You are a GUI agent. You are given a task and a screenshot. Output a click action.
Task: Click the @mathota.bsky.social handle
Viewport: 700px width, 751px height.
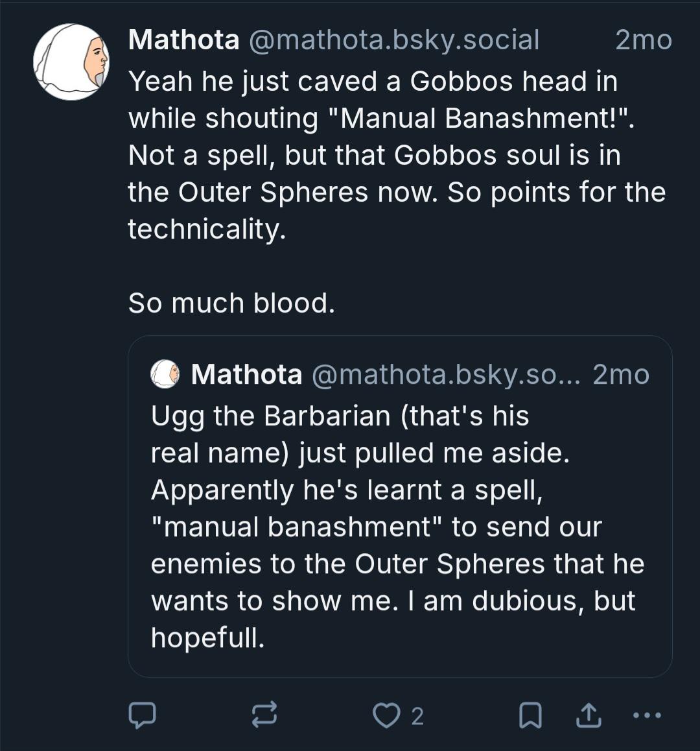[395, 40]
